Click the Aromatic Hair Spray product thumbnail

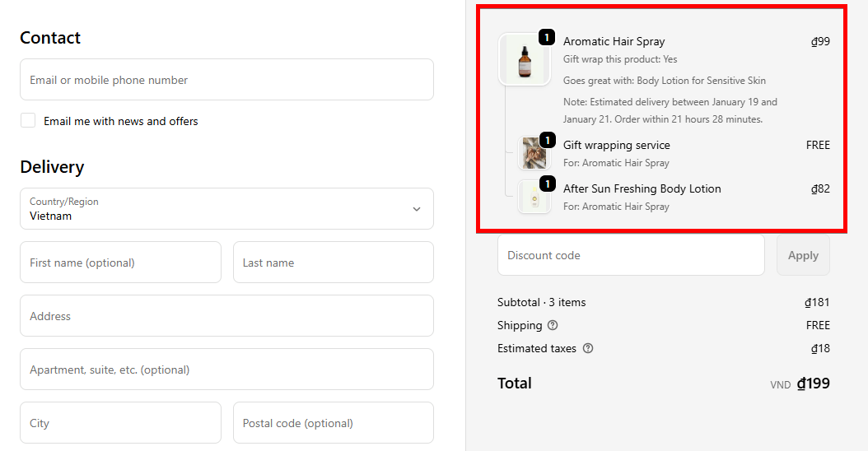pyautogui.click(x=525, y=60)
